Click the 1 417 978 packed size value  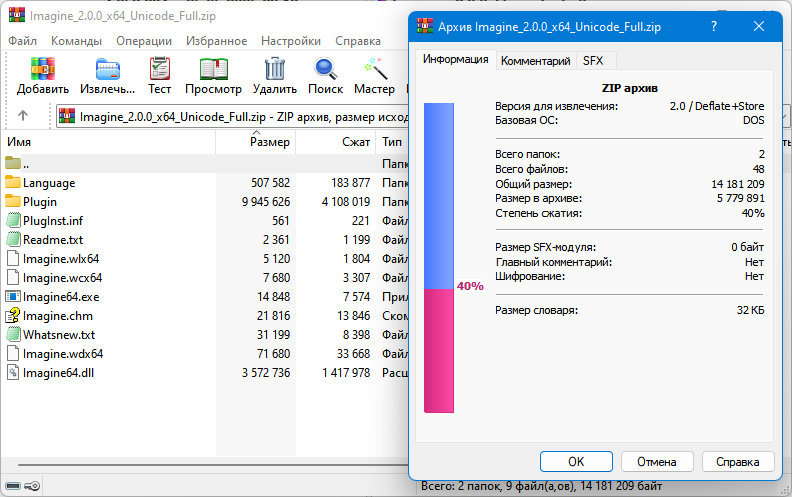(346, 373)
